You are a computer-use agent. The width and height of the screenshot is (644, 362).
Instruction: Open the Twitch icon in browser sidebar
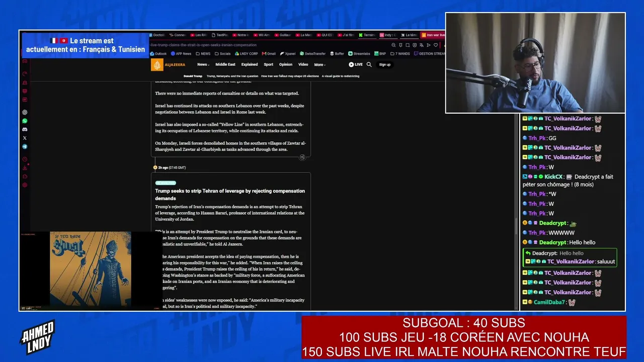25,91
